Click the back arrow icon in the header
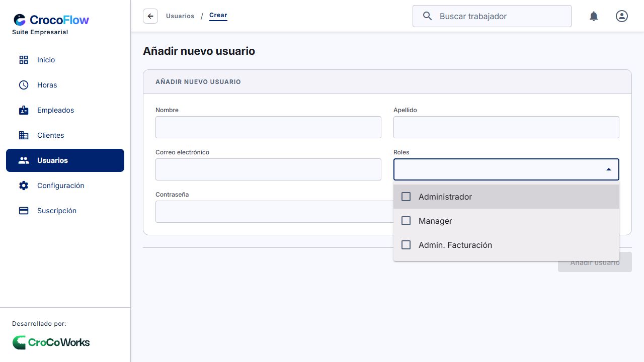The width and height of the screenshot is (644, 362). pyautogui.click(x=150, y=16)
